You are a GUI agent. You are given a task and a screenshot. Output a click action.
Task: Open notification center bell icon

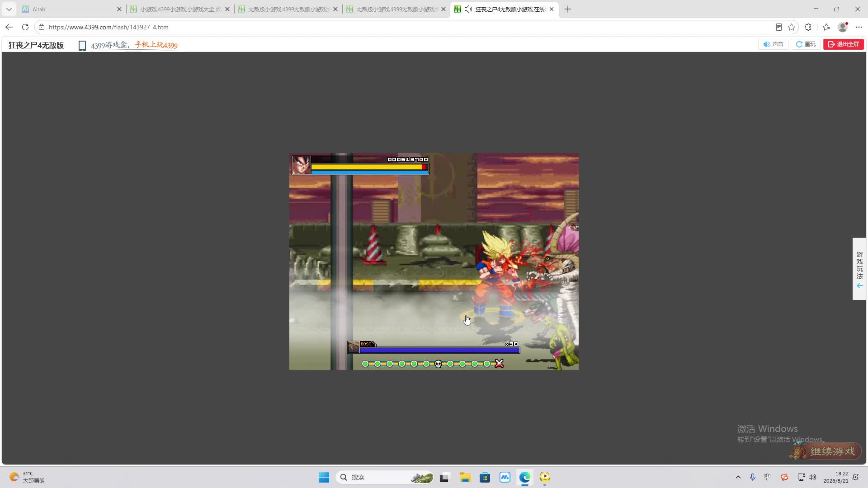(856, 477)
